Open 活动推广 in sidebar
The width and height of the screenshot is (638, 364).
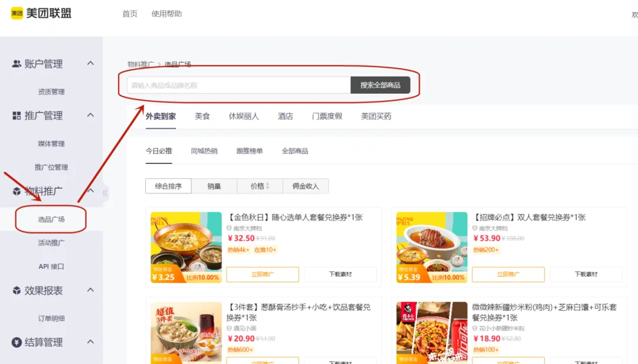click(51, 243)
